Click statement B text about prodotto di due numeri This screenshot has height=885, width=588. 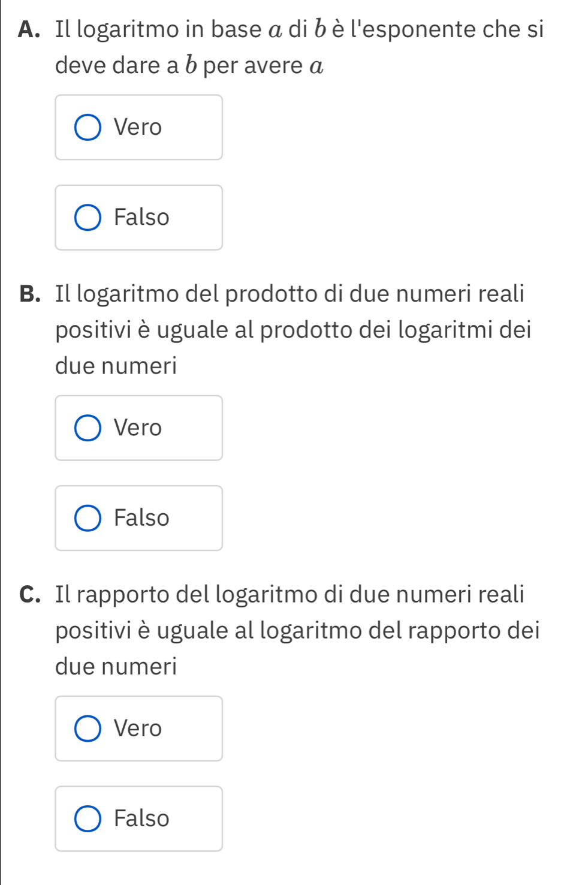tap(293, 330)
